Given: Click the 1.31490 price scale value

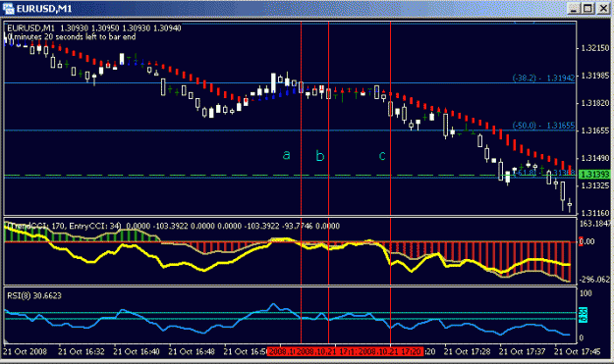Looking at the screenshot, I should 595,158.
